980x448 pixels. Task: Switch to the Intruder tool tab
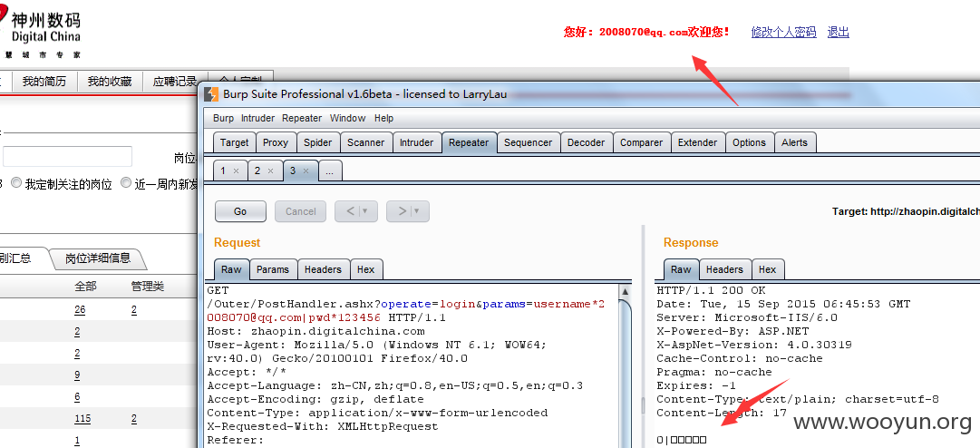pos(416,142)
